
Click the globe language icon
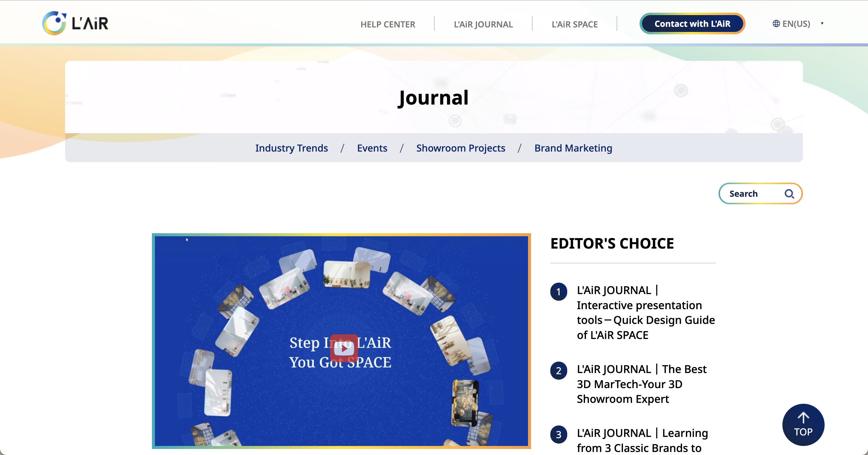(x=776, y=24)
